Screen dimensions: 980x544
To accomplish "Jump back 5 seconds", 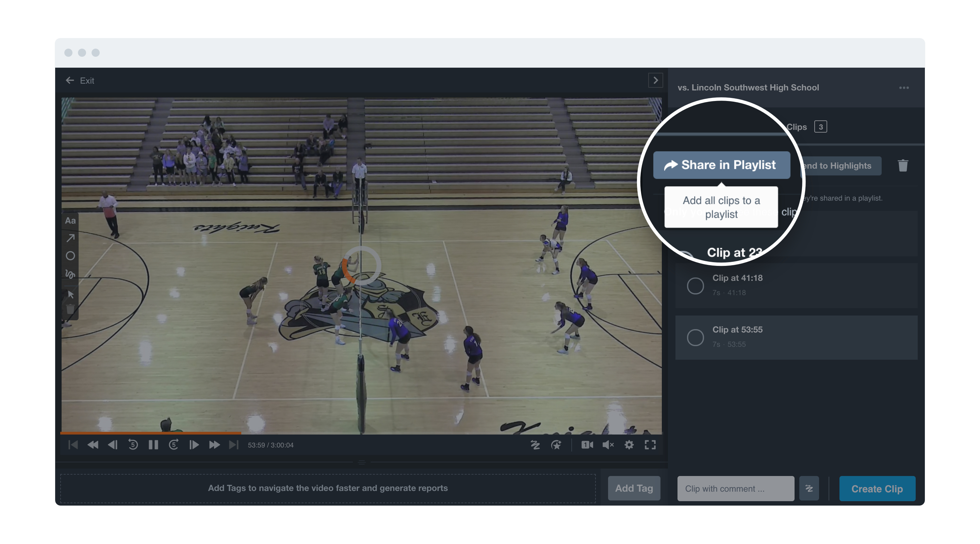I will coord(133,445).
